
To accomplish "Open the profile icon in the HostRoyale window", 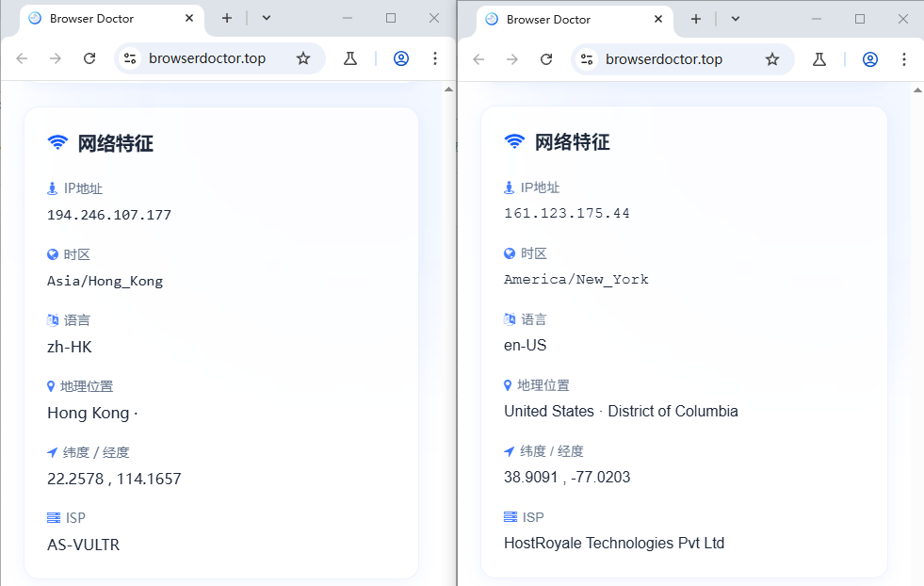I will click(x=870, y=59).
